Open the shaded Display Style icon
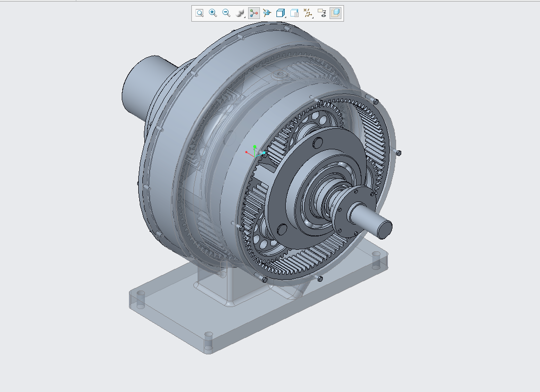Image resolution: width=540 pixels, height=392 pixels. (240, 13)
